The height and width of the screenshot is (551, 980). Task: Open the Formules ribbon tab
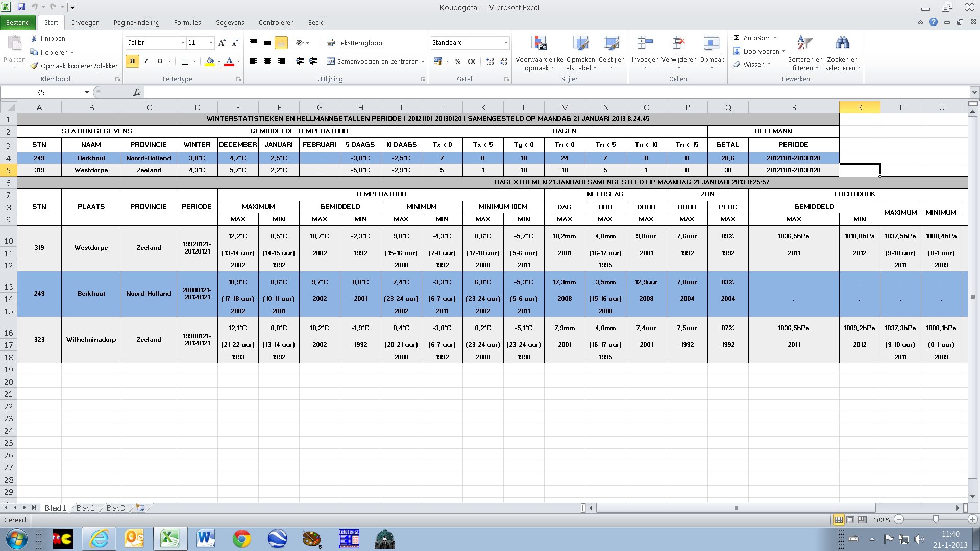(187, 22)
